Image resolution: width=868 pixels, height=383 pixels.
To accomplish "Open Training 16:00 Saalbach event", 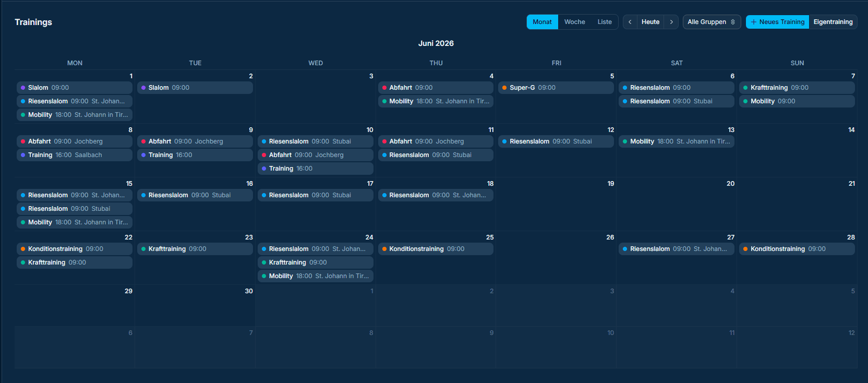I will click(x=75, y=155).
